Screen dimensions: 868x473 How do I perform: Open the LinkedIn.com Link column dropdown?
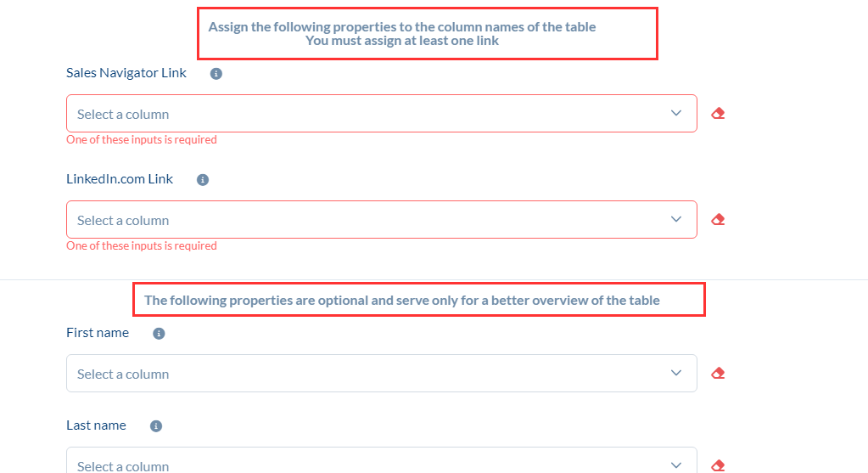point(381,220)
